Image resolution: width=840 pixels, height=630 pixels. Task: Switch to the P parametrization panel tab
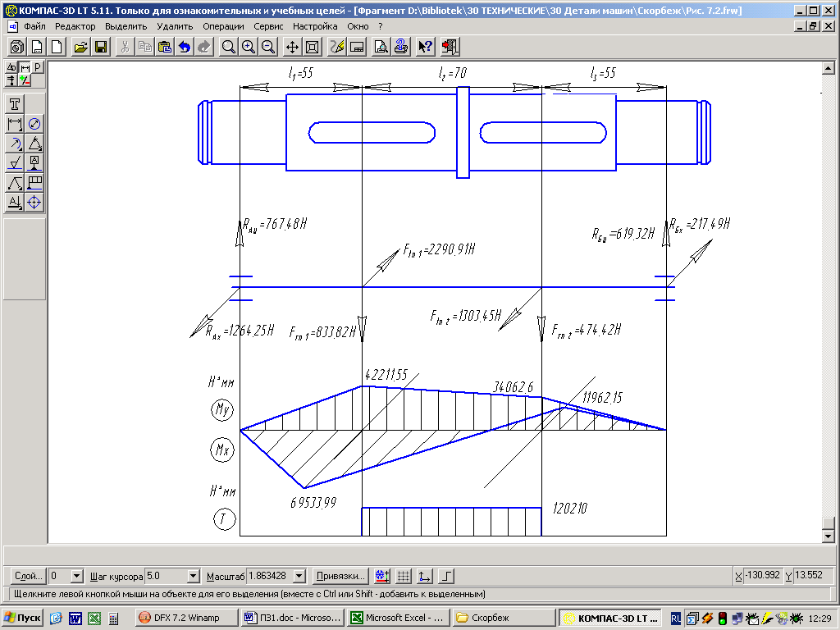(x=38, y=67)
